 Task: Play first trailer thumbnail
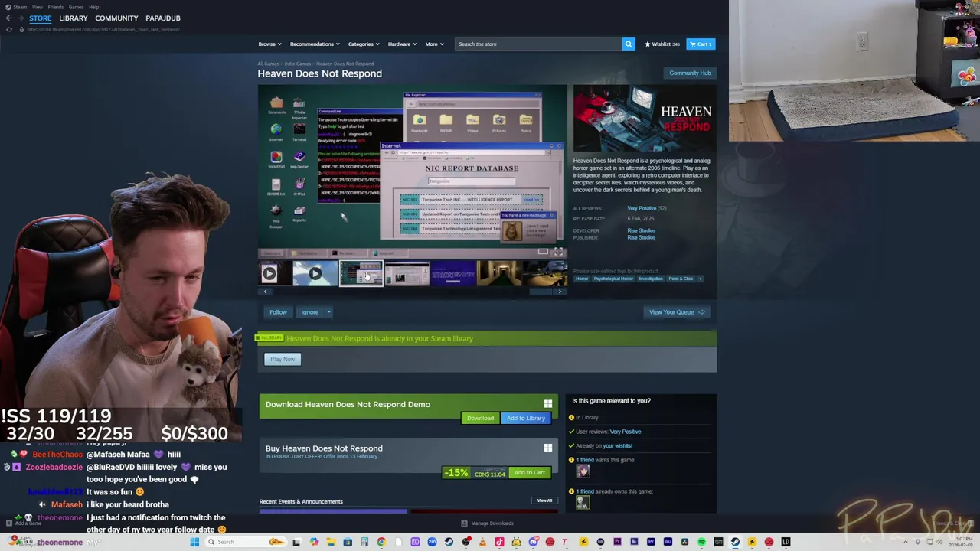pos(269,273)
